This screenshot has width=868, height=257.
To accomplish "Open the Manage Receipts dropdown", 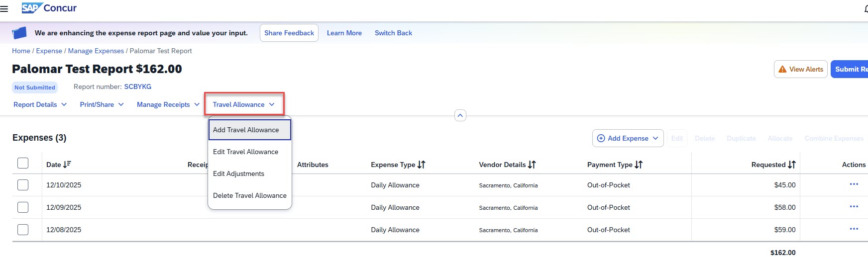I will [x=168, y=104].
